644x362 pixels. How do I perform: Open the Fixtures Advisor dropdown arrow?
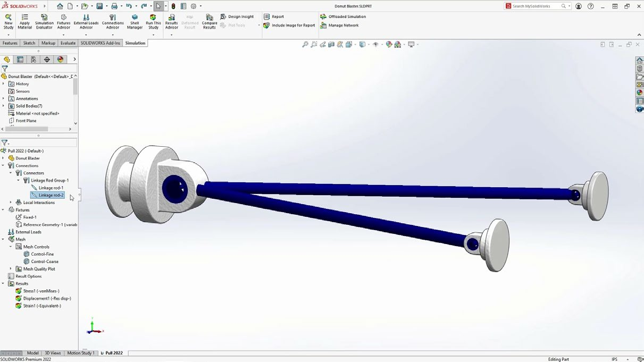pos(63,35)
